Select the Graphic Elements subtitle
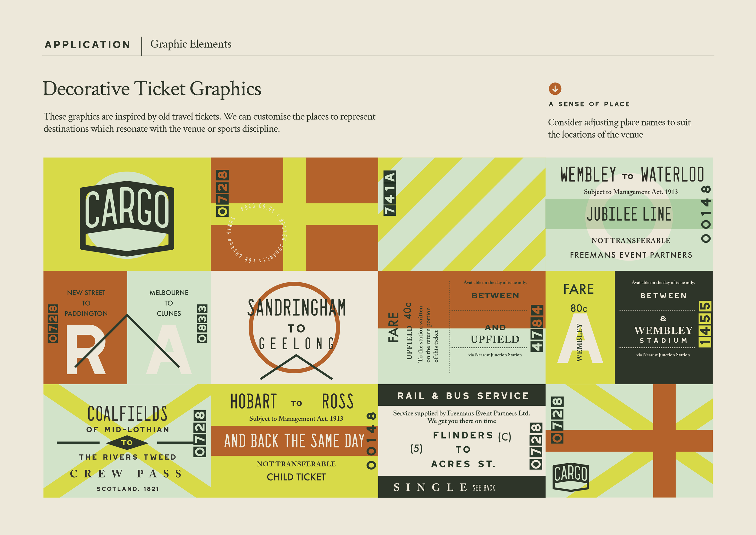 tap(191, 44)
